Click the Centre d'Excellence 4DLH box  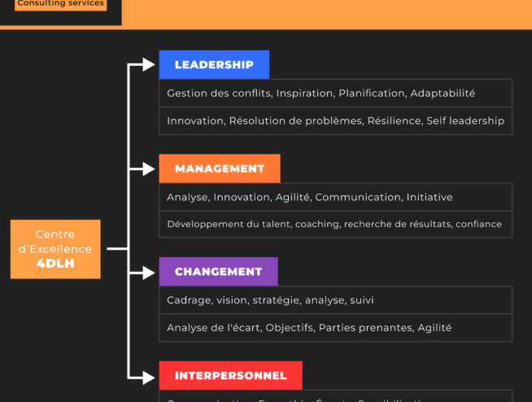tap(55, 249)
